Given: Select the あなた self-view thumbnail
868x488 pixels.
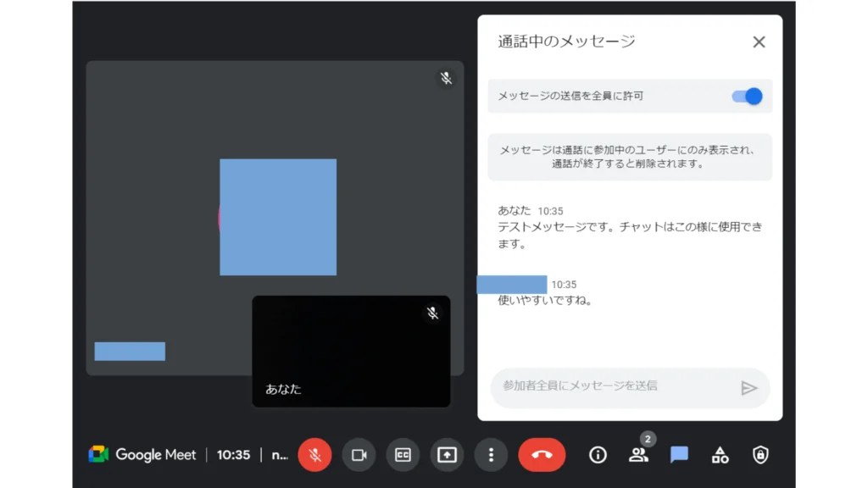Looking at the screenshot, I should coord(351,352).
